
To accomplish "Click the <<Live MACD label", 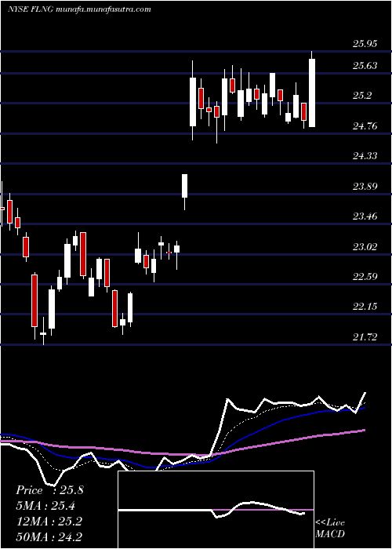I will tap(330, 528).
